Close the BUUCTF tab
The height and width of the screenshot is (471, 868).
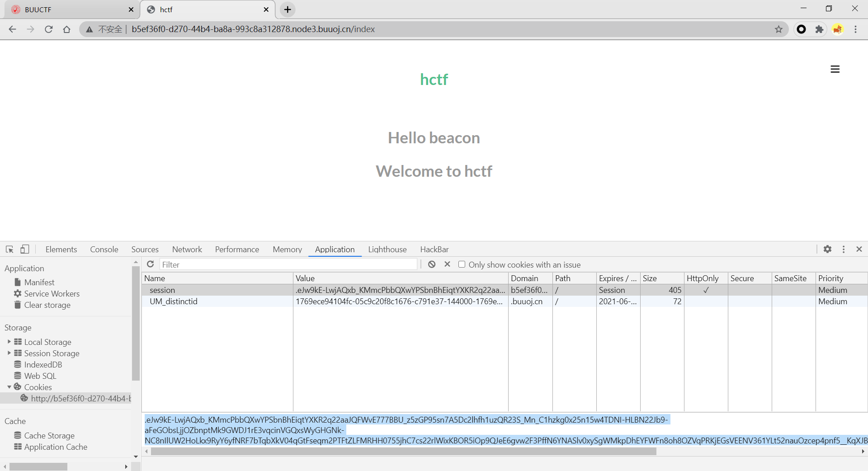coord(131,9)
